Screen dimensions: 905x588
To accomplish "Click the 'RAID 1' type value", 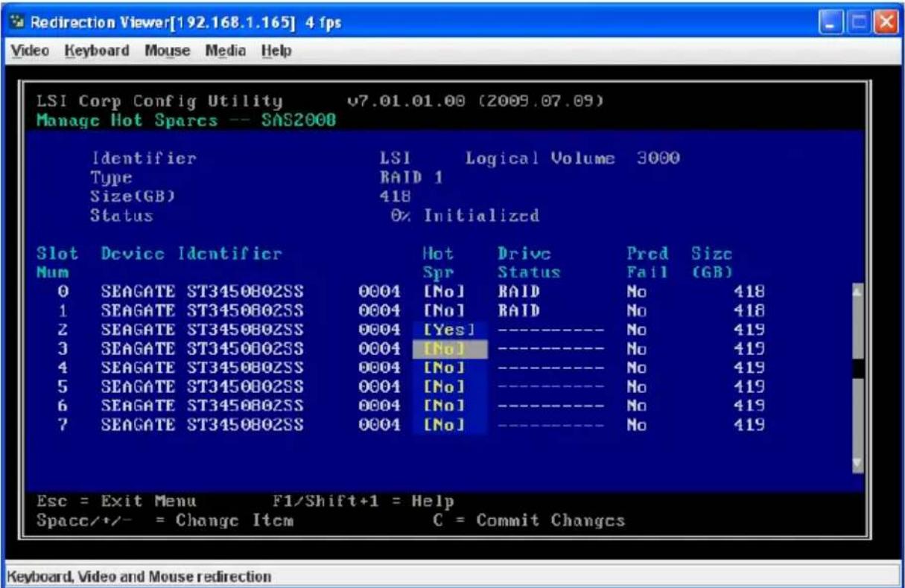I will click(413, 178).
